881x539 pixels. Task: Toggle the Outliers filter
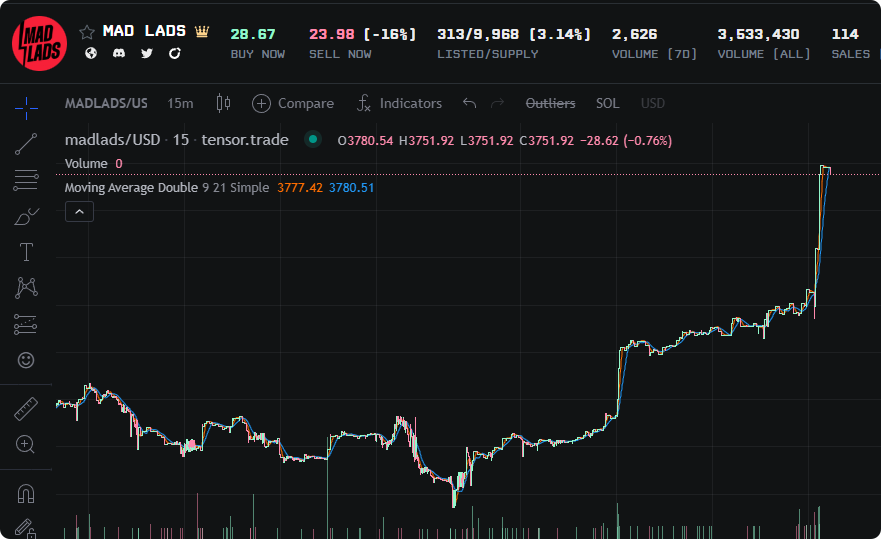click(x=550, y=103)
